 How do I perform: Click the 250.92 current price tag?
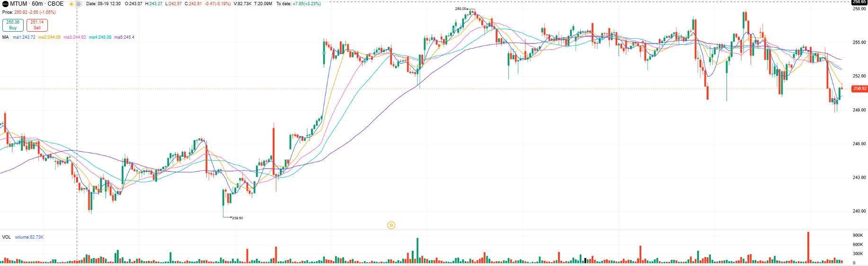click(x=859, y=89)
